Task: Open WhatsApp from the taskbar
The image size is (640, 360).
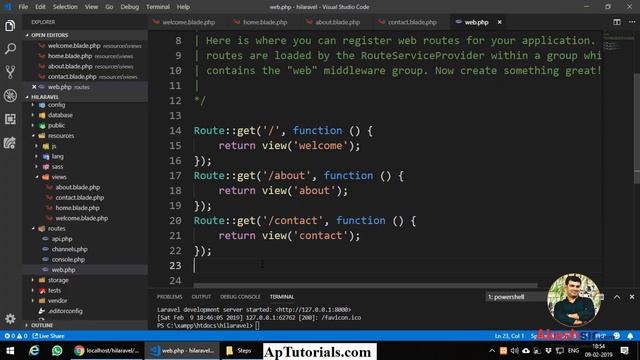Action: 57,351
